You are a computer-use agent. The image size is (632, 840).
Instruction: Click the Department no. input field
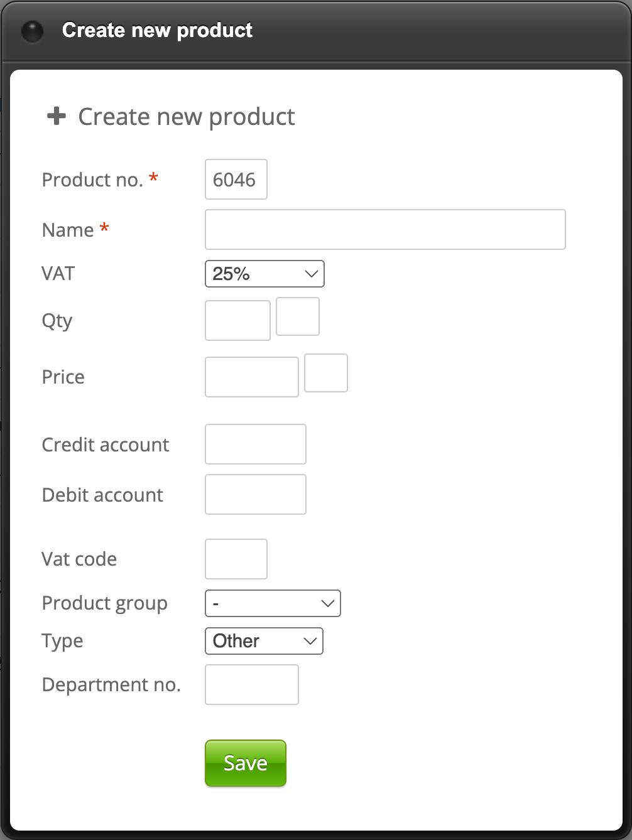tap(251, 684)
